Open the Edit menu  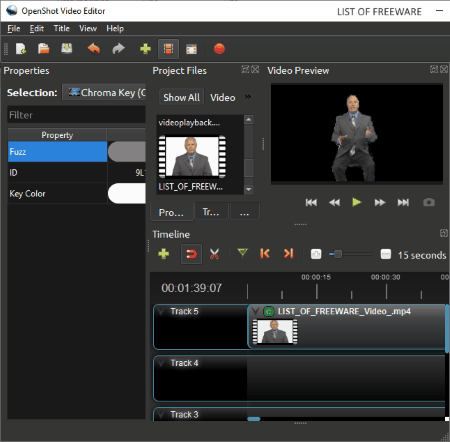click(x=37, y=29)
